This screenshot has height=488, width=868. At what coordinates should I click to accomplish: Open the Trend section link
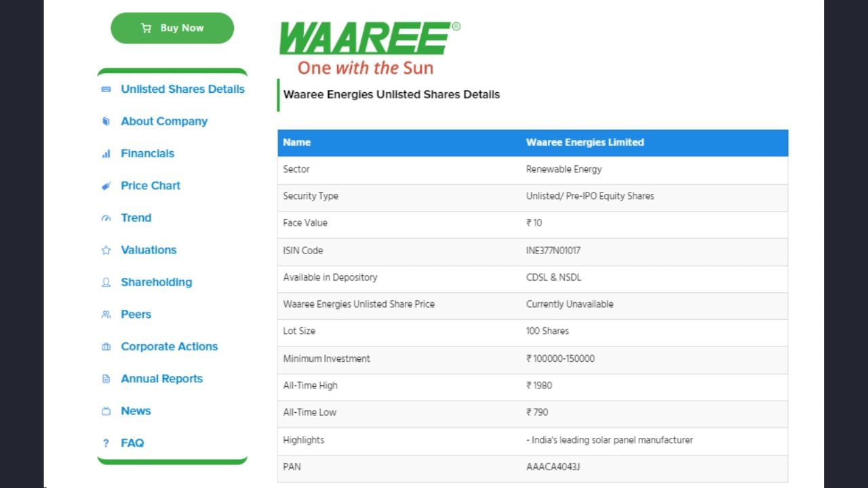click(136, 218)
